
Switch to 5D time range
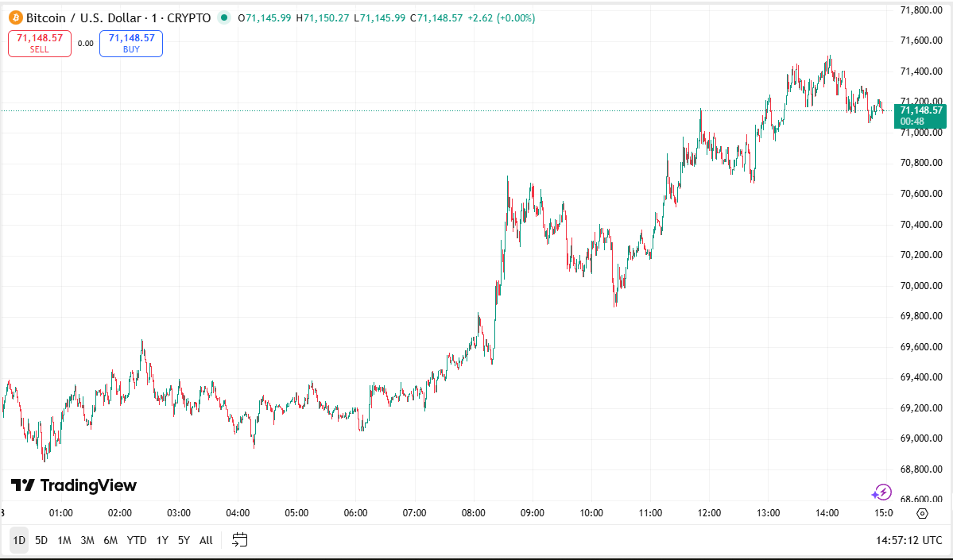41,540
